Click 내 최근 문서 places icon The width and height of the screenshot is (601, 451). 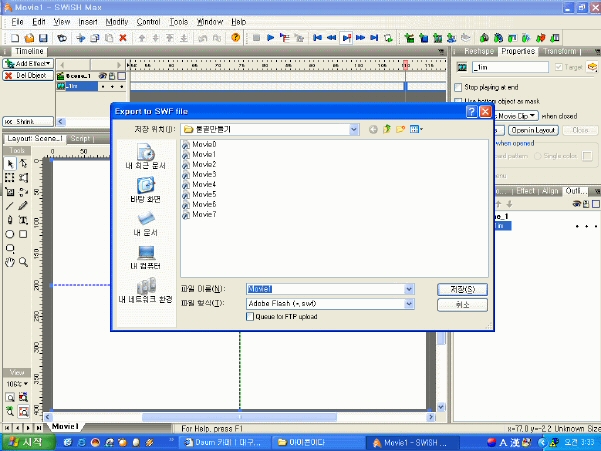click(x=146, y=156)
